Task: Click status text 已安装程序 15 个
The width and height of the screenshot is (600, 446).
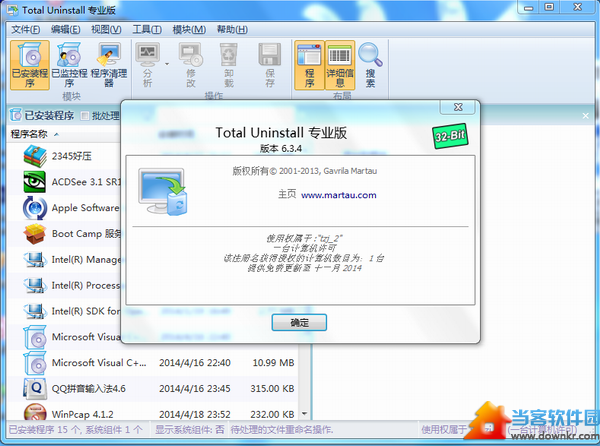Action: click(x=44, y=430)
